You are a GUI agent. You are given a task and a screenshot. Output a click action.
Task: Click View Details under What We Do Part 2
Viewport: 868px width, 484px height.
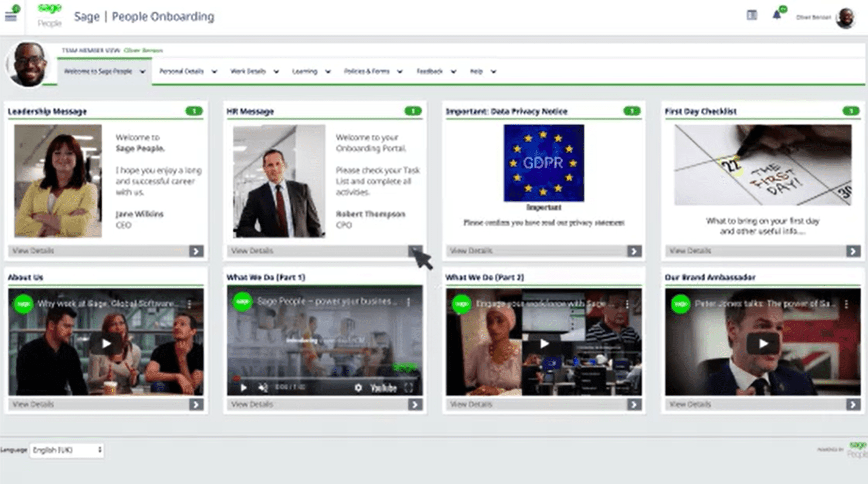point(471,405)
